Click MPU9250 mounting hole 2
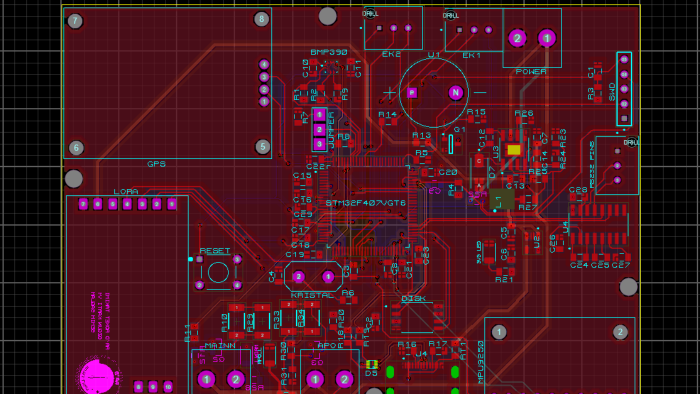This screenshot has height=394, width=700. point(620,332)
